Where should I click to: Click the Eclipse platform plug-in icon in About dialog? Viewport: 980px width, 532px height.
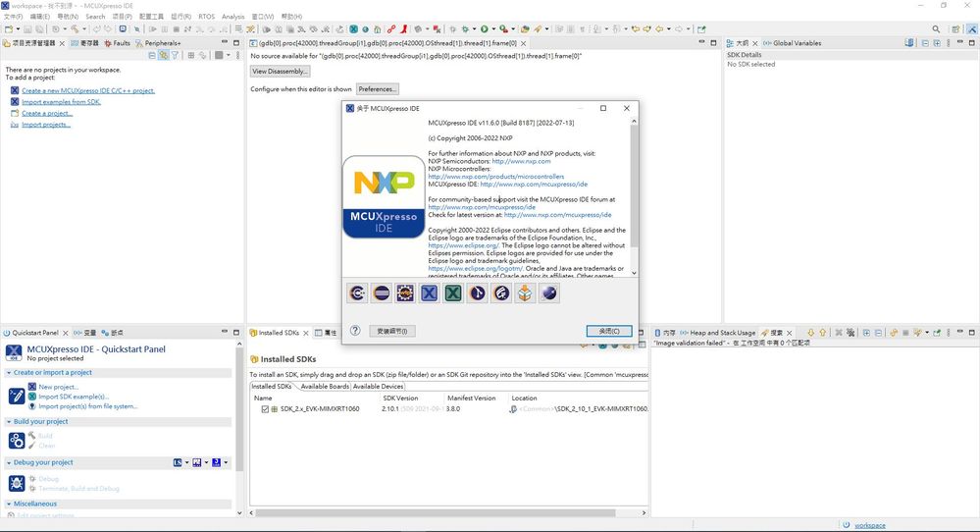coord(382,293)
